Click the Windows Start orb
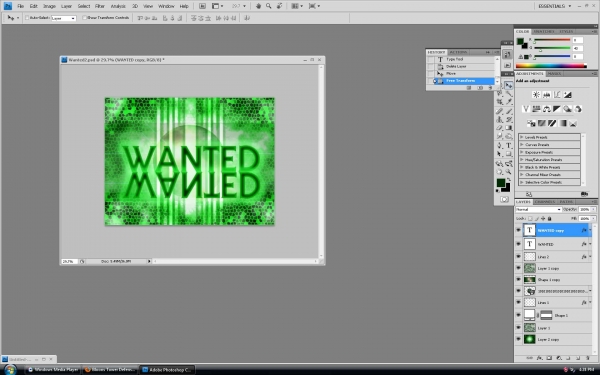The width and height of the screenshot is (600, 375). tap(10, 370)
